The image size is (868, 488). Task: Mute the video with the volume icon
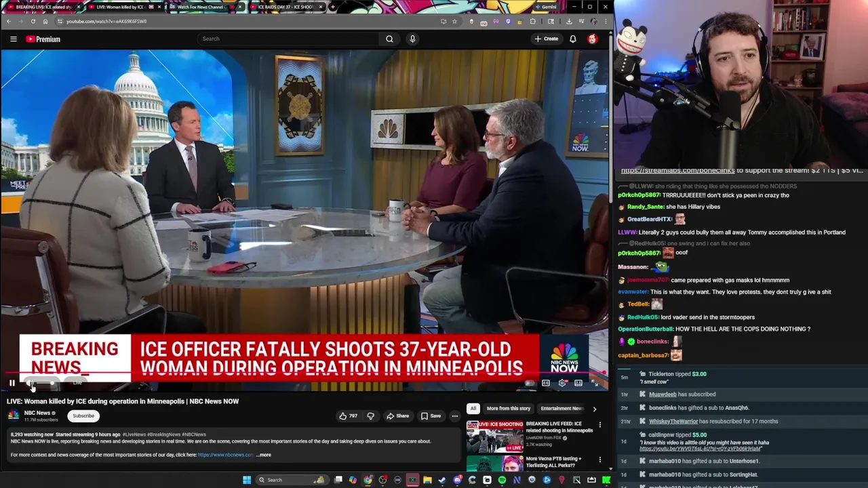click(30, 383)
